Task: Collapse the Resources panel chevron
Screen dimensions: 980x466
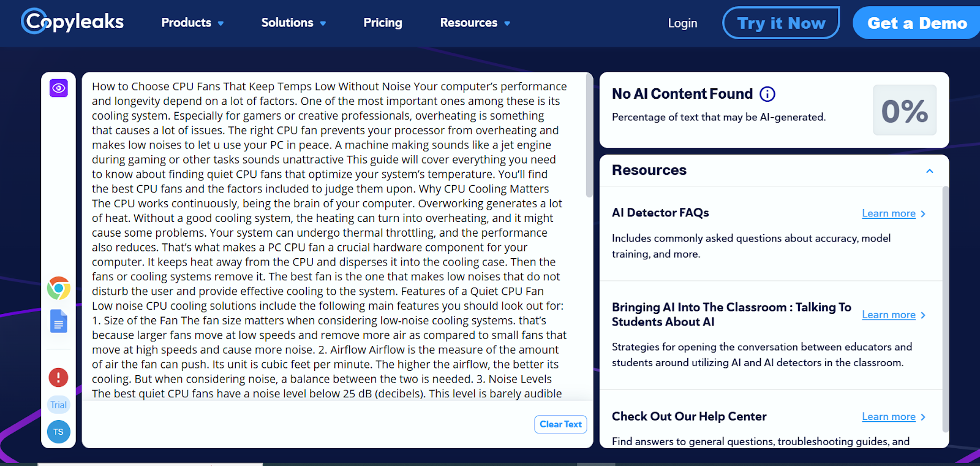Action: point(929,171)
